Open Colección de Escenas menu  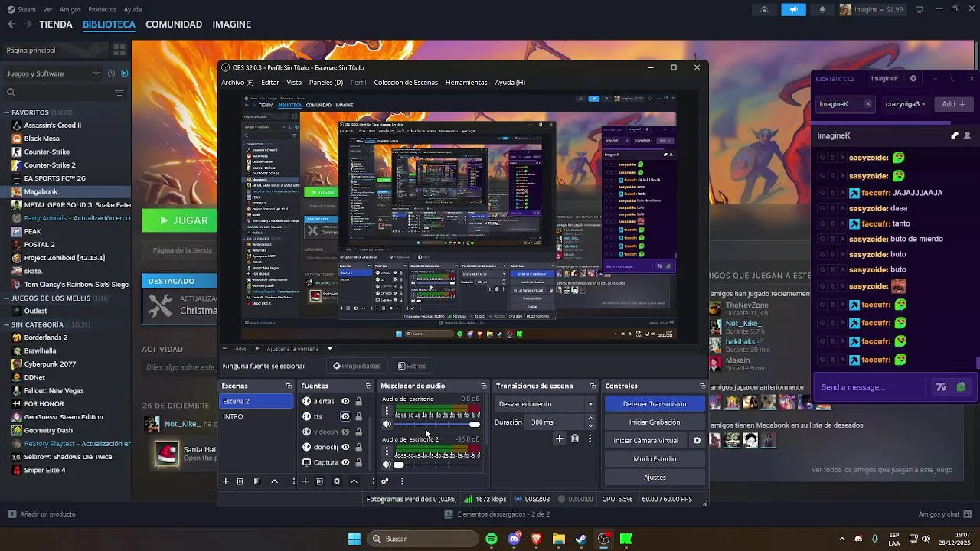(406, 83)
